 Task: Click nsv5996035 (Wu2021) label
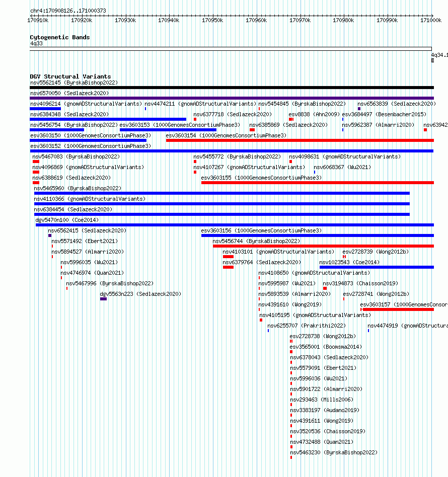pos(89,262)
